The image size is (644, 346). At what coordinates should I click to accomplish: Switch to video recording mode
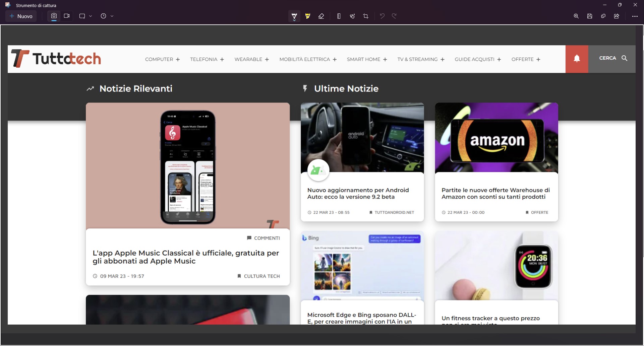(x=67, y=16)
